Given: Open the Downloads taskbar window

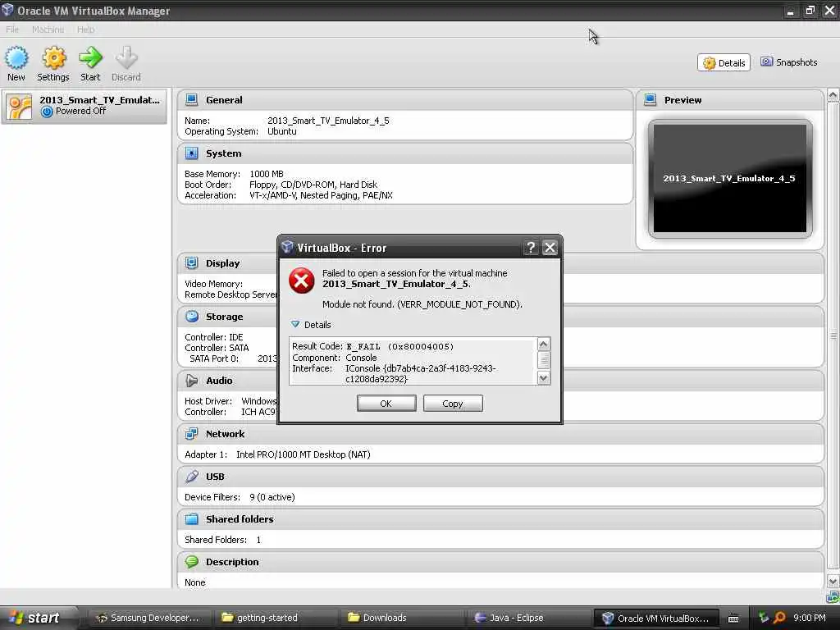Looking at the screenshot, I should 402,618.
